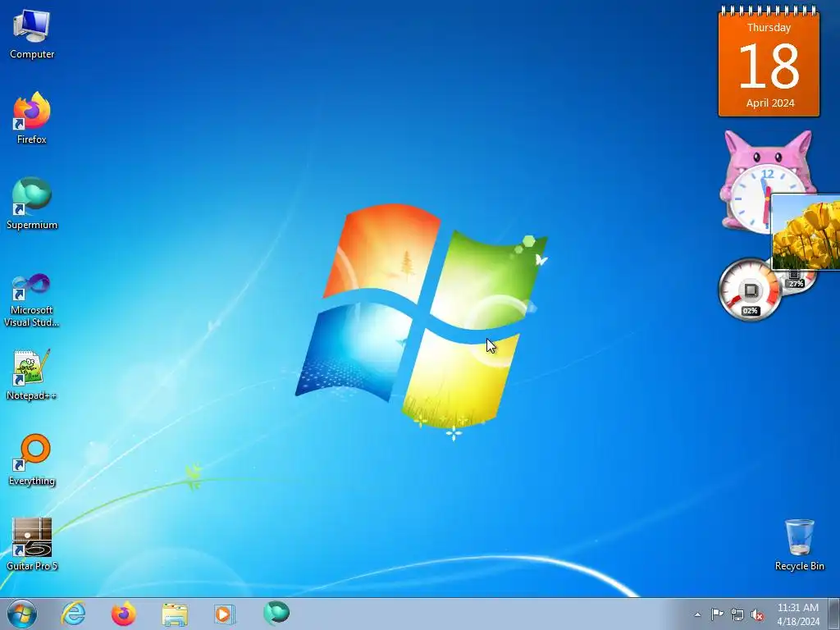Open the taskbar clock showing 11:31 AM
840x630 pixels.
[798, 614]
